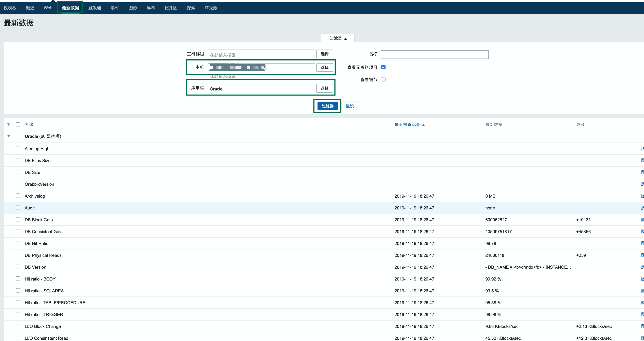Screen dimensions: 644x341
Task: Open the dropdown arrow beside 名称 header
Action: (x=8, y=124)
